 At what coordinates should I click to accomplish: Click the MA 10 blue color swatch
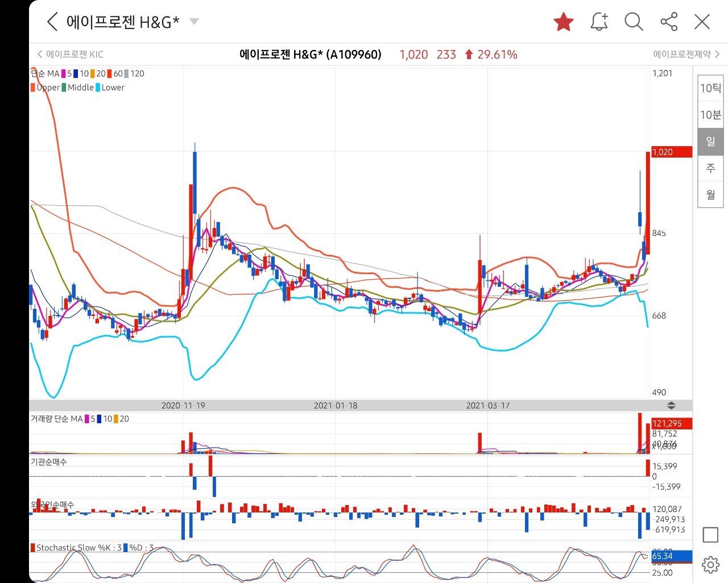(x=76, y=74)
